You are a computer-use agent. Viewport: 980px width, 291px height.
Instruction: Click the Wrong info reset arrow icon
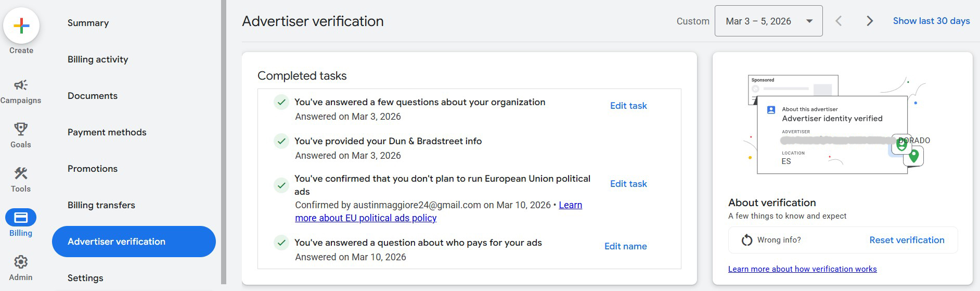coord(747,240)
